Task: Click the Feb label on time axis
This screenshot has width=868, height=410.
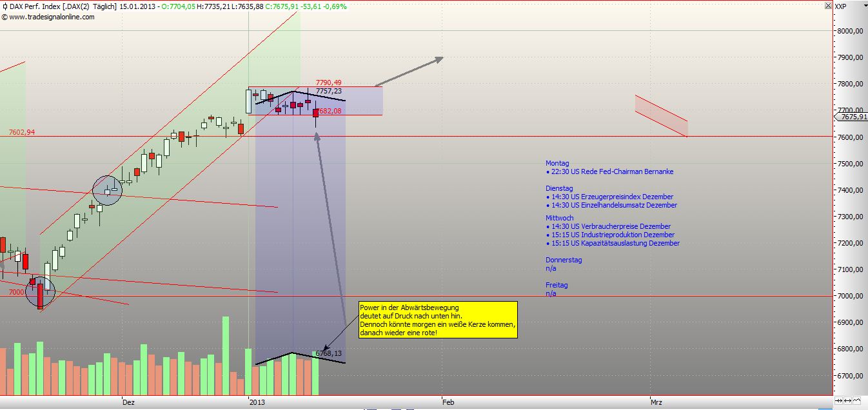Action: (x=448, y=402)
